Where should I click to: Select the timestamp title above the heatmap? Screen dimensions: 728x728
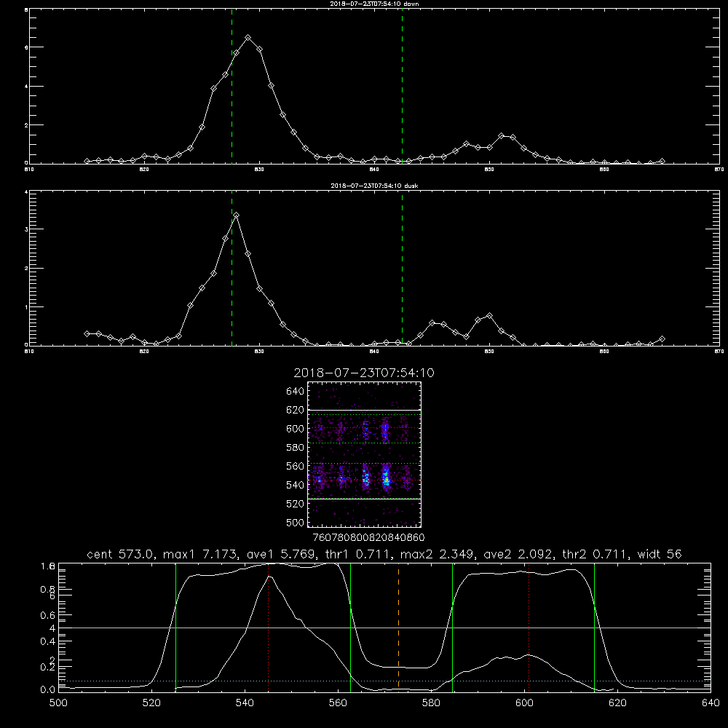[x=364, y=373]
